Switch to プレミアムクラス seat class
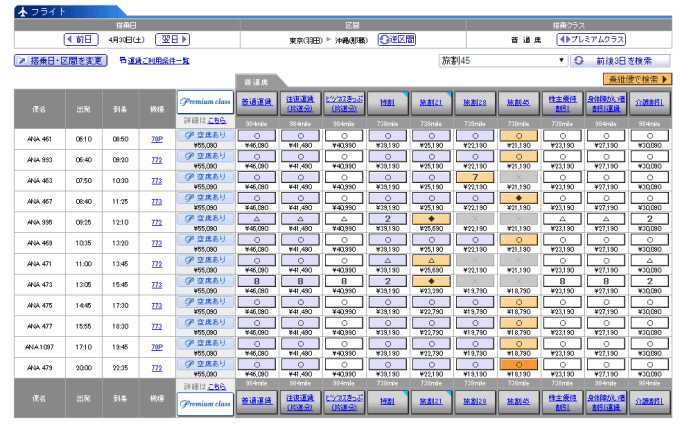Viewport: 680px width, 425px height. pyautogui.click(x=591, y=39)
